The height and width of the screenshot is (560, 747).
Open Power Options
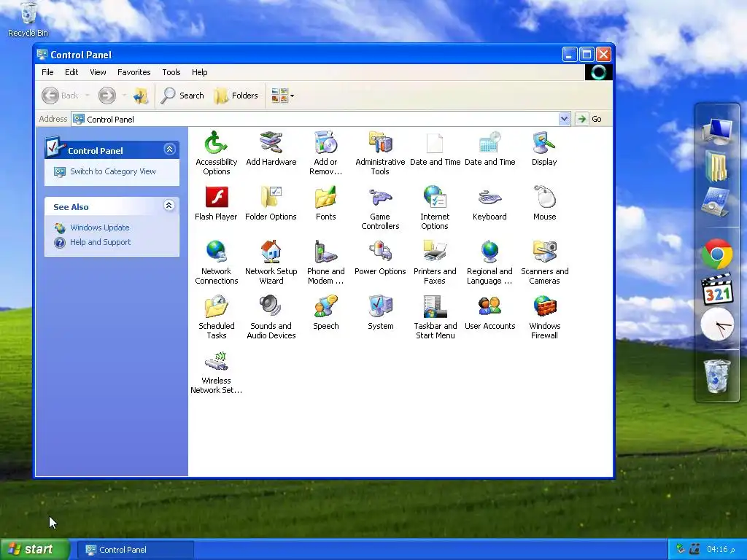pyautogui.click(x=380, y=258)
